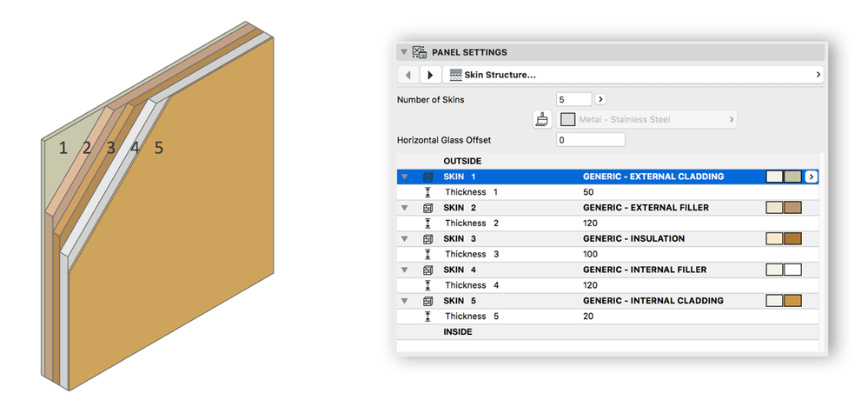Click SKIN 2 brown surface swatch
The height and width of the screenshot is (407, 868).
coord(792,208)
